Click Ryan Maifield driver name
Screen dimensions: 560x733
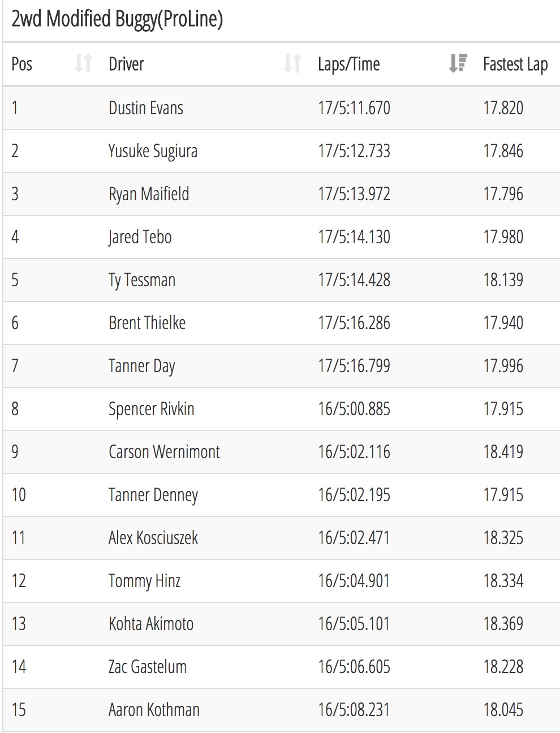point(149,194)
